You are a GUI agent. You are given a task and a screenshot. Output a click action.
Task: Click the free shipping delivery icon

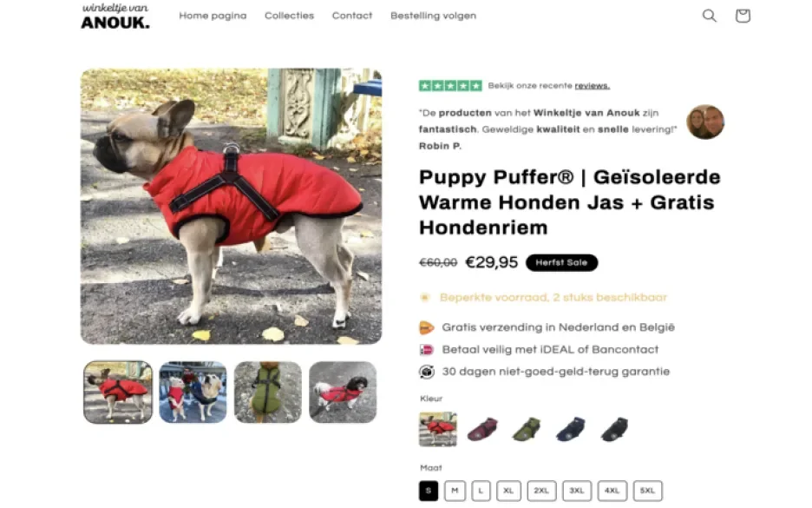pyautogui.click(x=426, y=327)
